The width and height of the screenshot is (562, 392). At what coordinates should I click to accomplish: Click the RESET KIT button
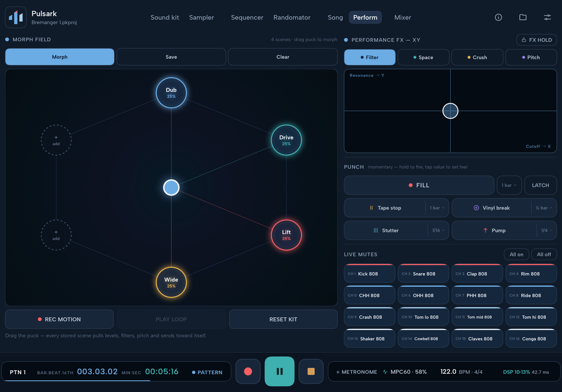[x=283, y=319]
